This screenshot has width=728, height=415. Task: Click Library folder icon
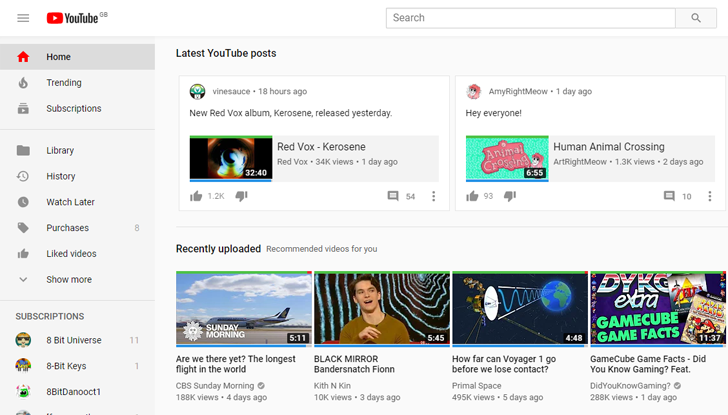(23, 150)
